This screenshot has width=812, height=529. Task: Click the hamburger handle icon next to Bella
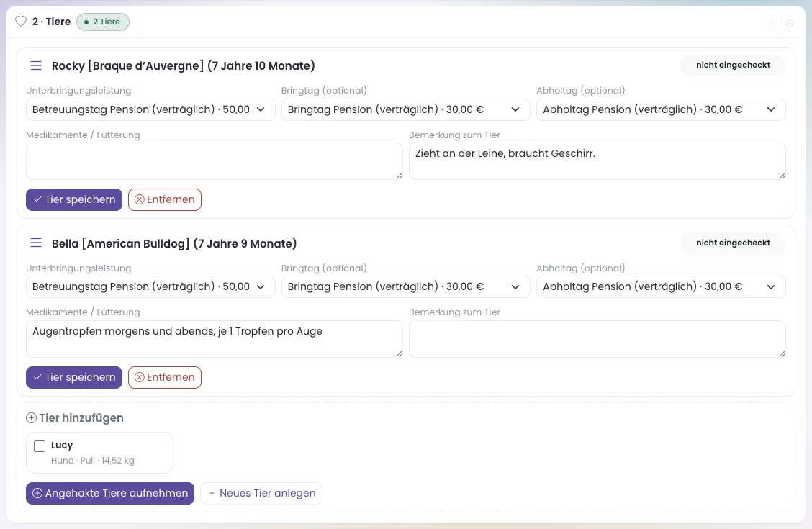tap(36, 243)
